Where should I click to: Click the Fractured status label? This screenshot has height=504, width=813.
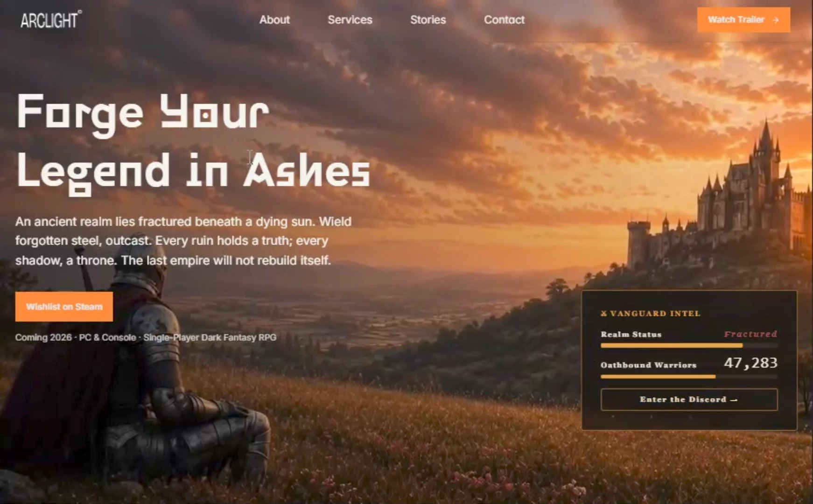pyautogui.click(x=750, y=334)
